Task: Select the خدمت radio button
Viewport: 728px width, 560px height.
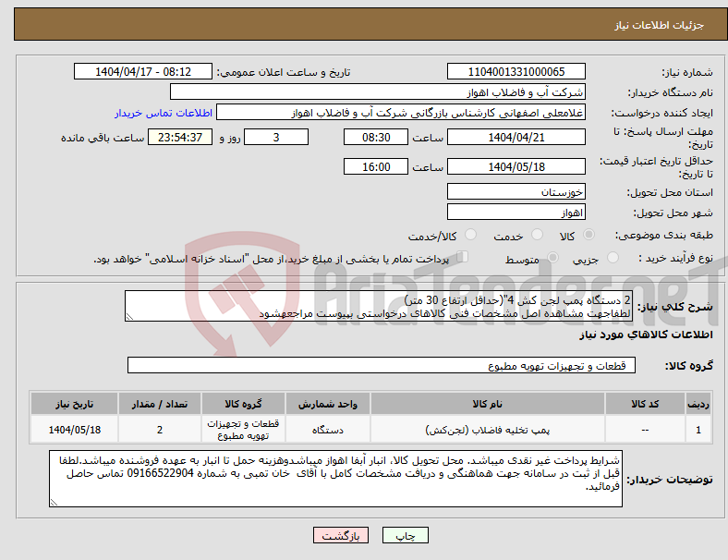Action: (537, 235)
